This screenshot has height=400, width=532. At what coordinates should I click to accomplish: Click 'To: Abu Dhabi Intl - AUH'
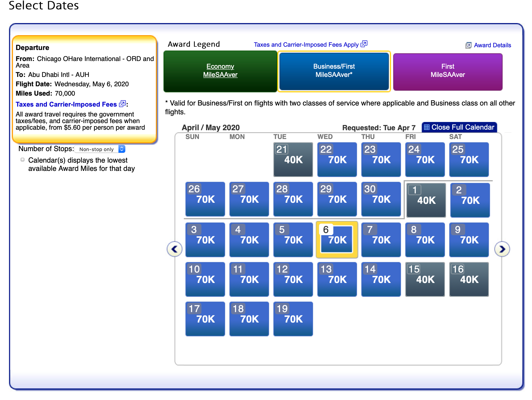pyautogui.click(x=52, y=75)
